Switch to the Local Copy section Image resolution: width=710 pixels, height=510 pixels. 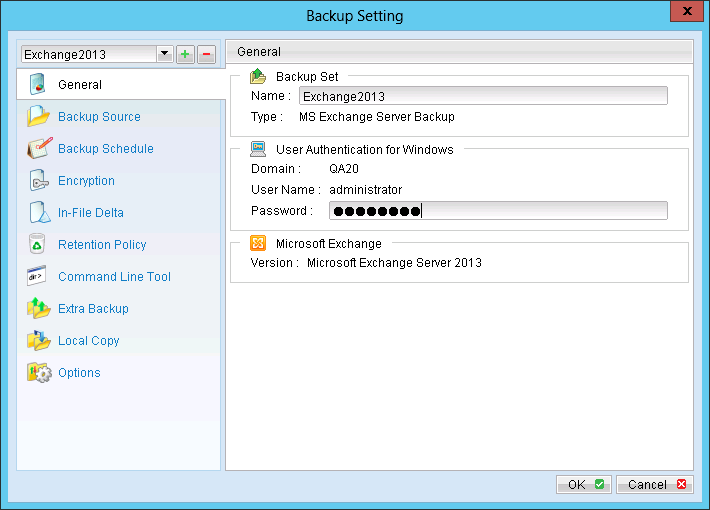coord(88,341)
